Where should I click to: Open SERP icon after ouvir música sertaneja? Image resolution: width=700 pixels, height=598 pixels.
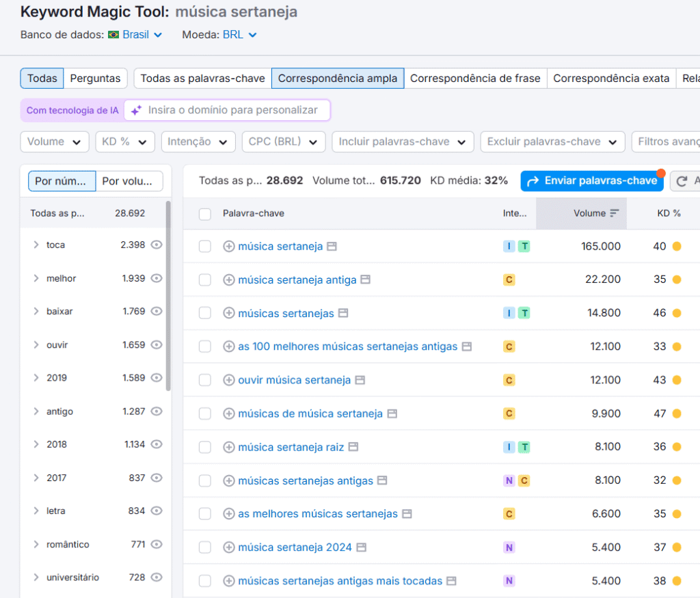(x=360, y=380)
